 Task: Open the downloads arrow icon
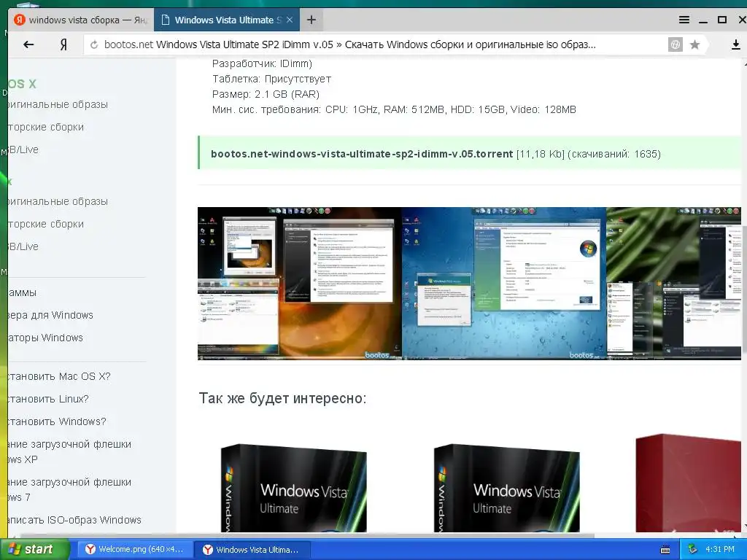click(x=735, y=44)
